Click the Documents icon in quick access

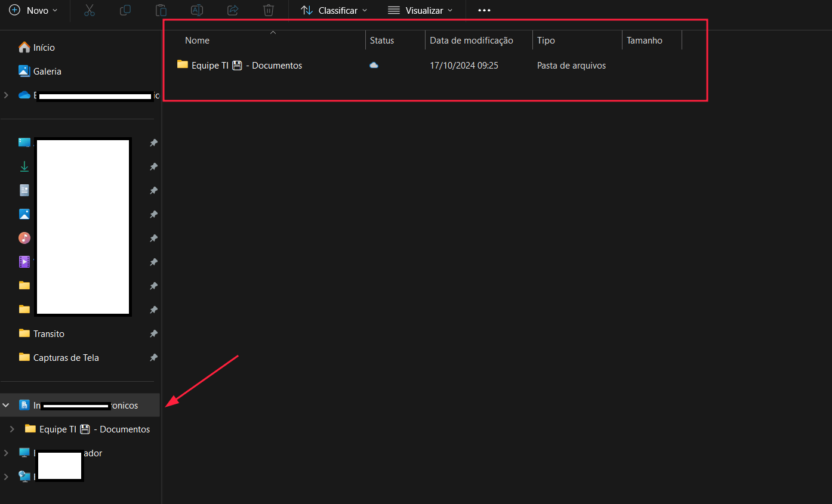(x=24, y=190)
